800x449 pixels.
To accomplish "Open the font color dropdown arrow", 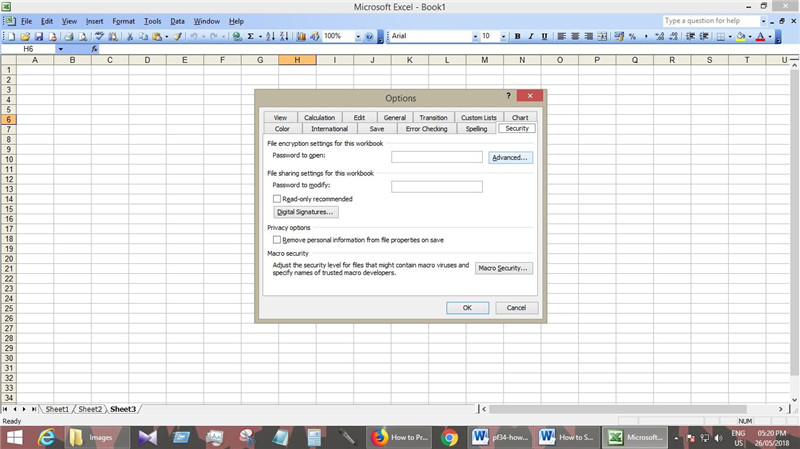I will 770,36.
